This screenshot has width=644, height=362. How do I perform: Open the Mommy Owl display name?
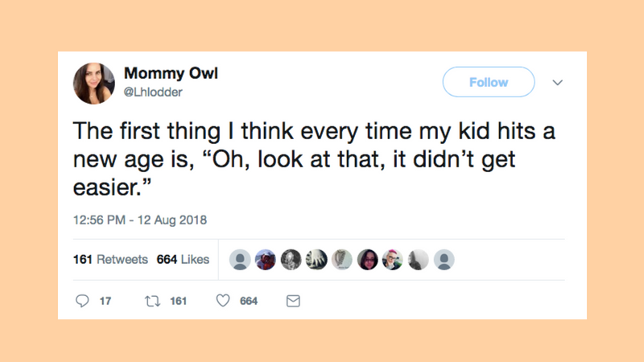tap(171, 73)
